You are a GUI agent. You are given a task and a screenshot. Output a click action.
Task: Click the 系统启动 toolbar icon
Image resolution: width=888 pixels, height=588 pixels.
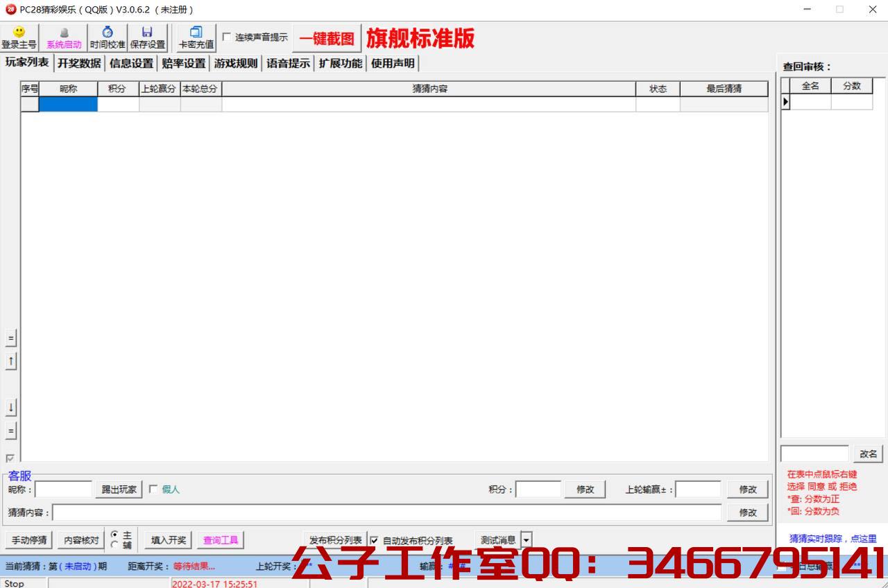pos(64,37)
